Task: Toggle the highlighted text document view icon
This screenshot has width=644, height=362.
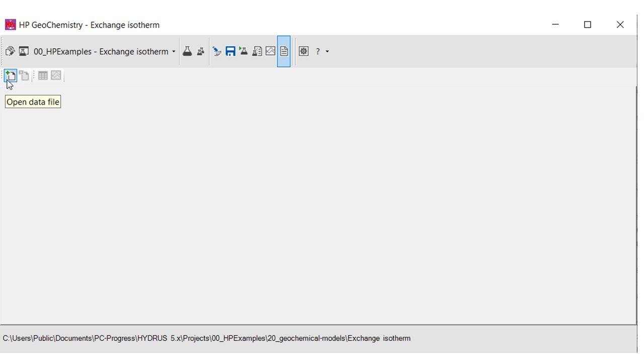Action: (x=284, y=51)
